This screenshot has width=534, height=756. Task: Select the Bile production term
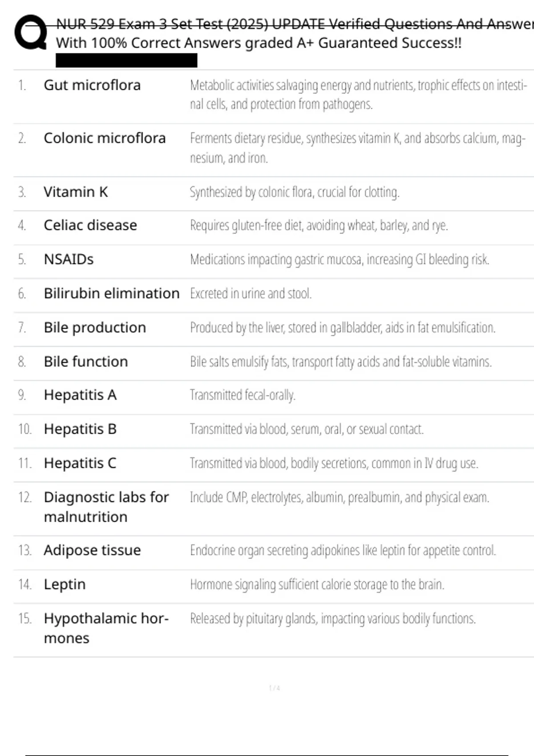[95, 328]
